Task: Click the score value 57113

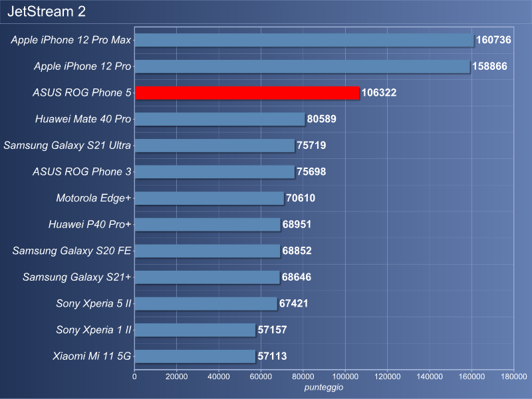Action: (273, 356)
